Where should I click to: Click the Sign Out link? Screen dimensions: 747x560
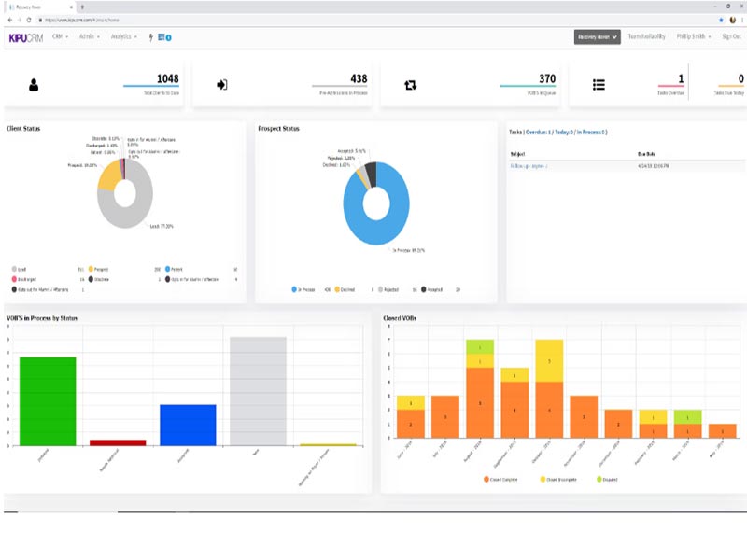731,36
